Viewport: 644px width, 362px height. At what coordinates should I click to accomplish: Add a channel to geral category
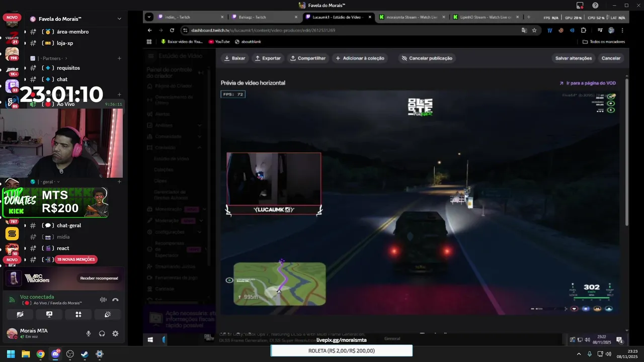click(x=119, y=182)
